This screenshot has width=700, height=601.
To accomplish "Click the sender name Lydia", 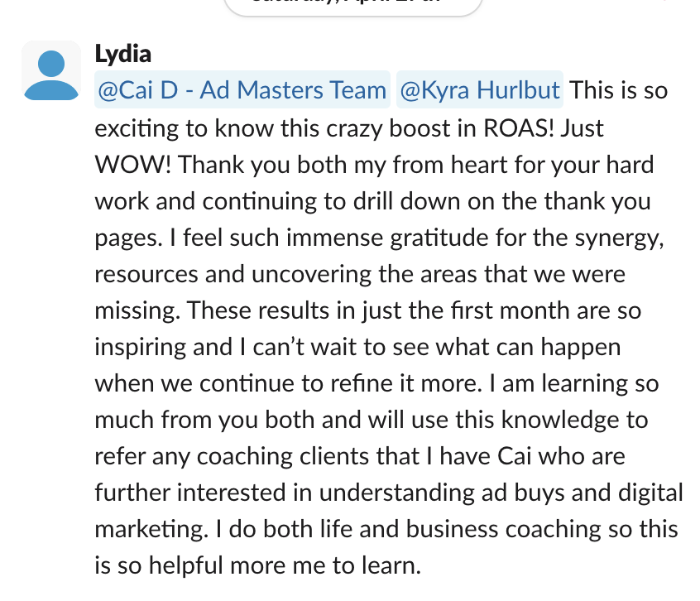I will 123,54.
